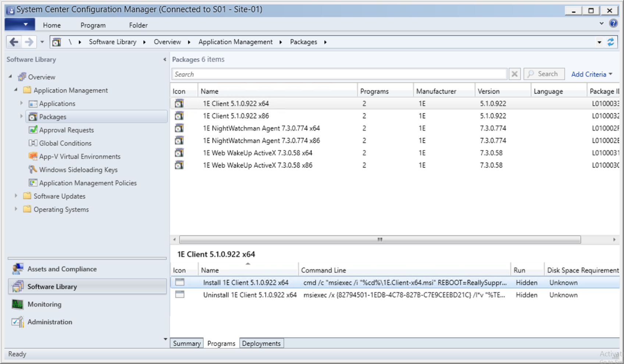The height and width of the screenshot is (364, 624).
Task: Click the horizontal scrollbar in packages list
Action: click(x=379, y=240)
